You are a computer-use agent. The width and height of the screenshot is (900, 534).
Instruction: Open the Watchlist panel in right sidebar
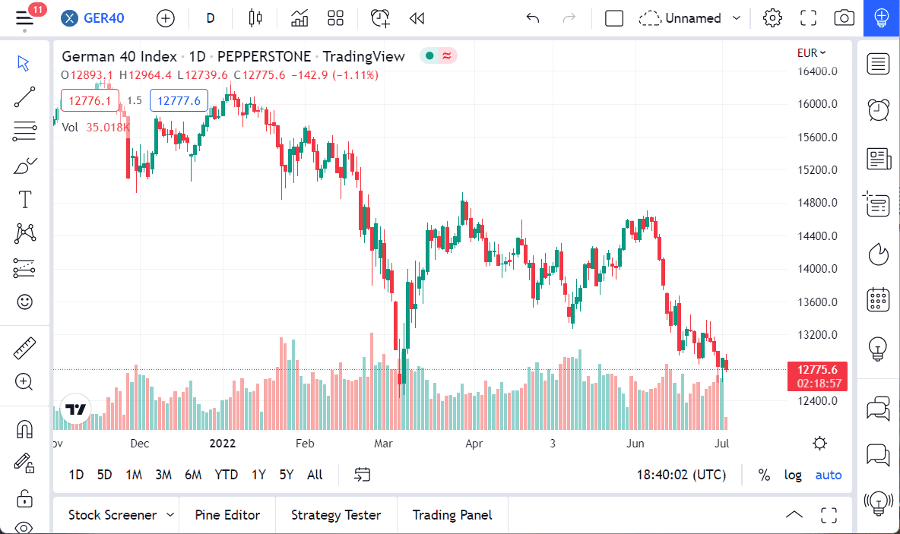(x=879, y=64)
